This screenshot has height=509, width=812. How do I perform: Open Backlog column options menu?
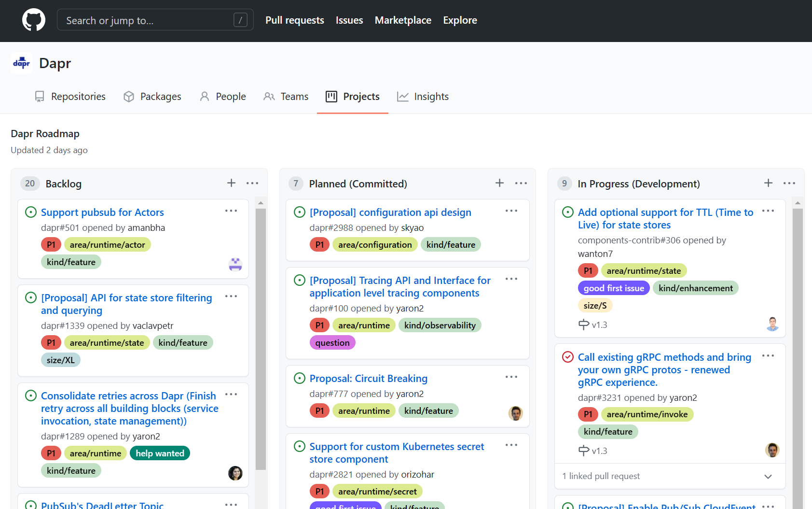coord(252,183)
